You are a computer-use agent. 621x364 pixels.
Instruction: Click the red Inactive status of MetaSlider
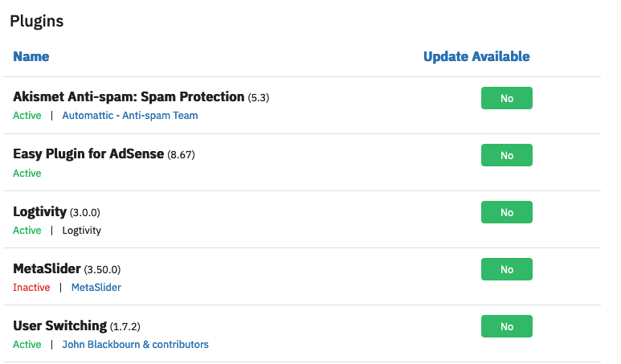31,288
